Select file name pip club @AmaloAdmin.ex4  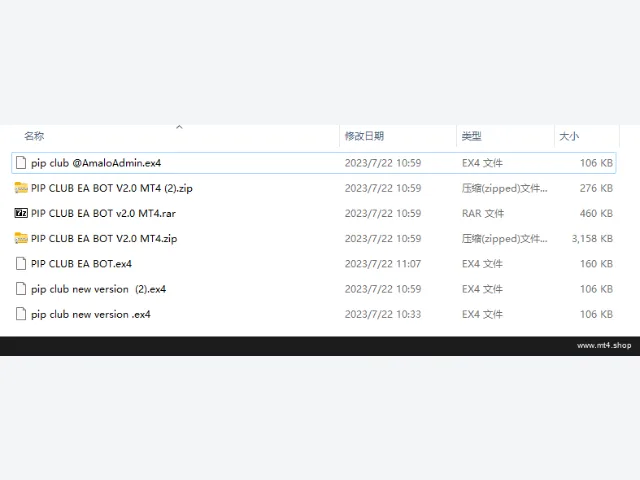(96, 163)
